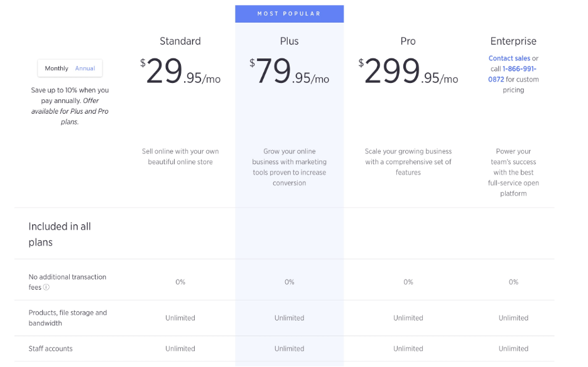The width and height of the screenshot is (588, 367).
Task: Click the annual savings offer text
Action: (70, 106)
